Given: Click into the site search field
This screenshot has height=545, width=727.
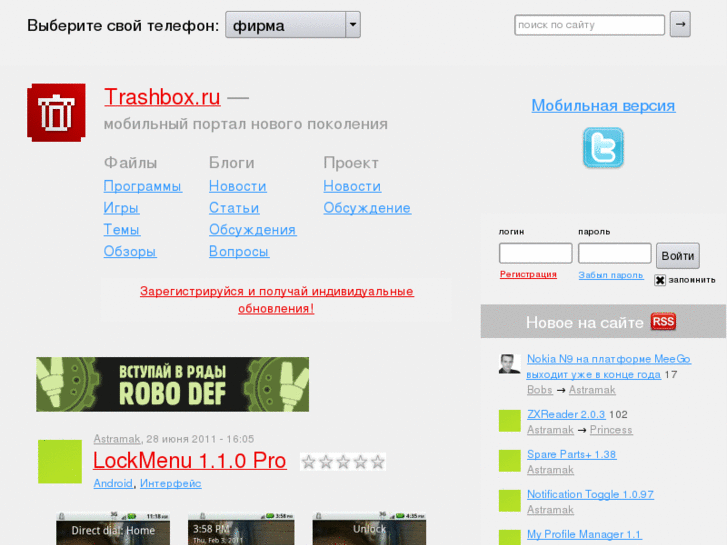Looking at the screenshot, I should point(589,25).
